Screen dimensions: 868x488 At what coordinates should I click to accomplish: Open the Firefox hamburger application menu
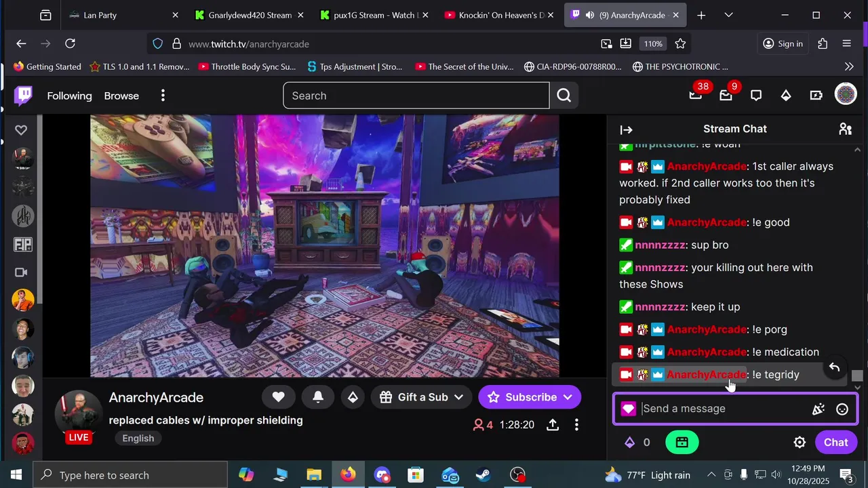click(x=846, y=43)
